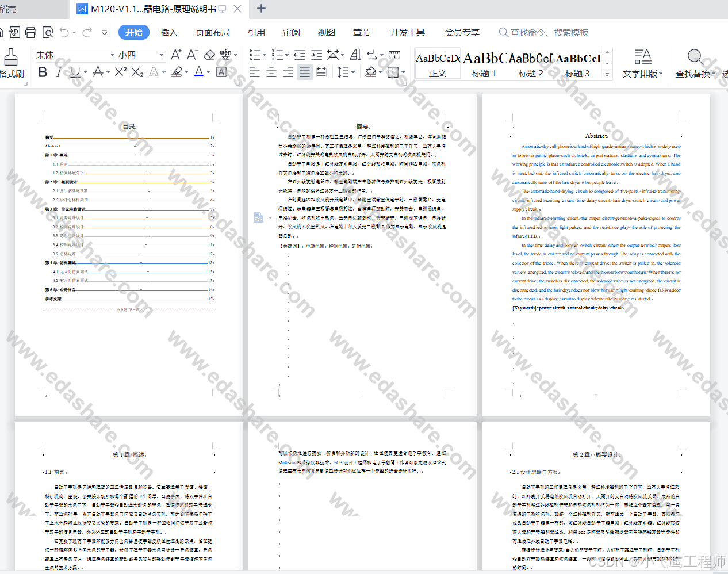Screen dimensions: 728x574
Task: Click the ruler tab stops icon
Action: pyautogui.click(x=394, y=55)
